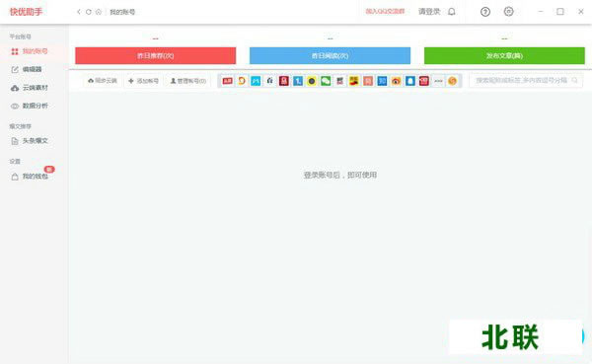The image size is (592, 364).
Task: Open 我的钱包 in the sidebar
Action: (30, 177)
